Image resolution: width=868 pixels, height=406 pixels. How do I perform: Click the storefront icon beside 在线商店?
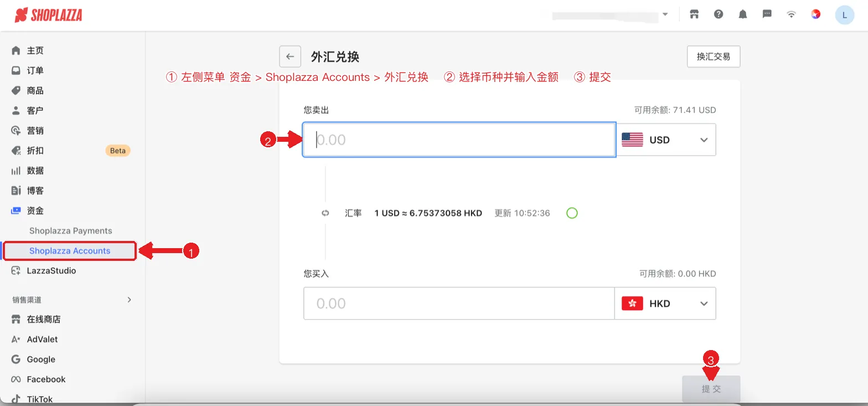[x=16, y=320]
